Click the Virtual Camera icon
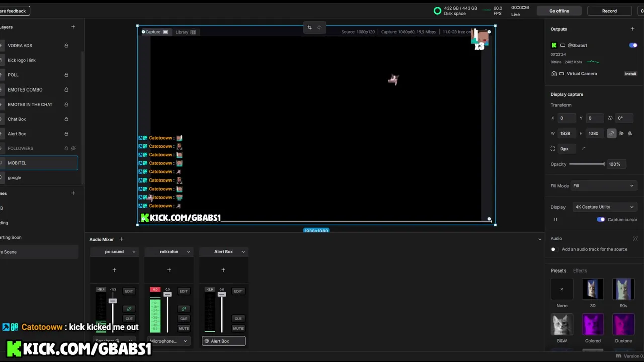644x362 pixels. 554,74
